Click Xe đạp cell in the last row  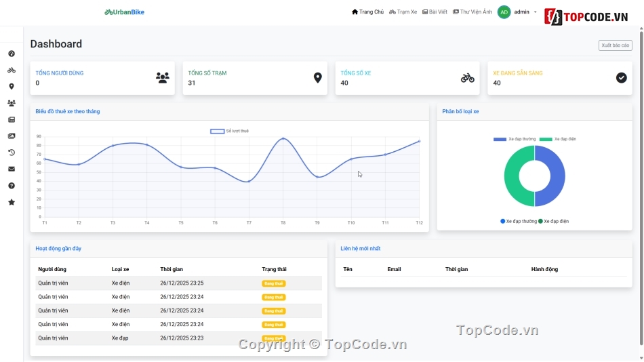pos(120,338)
